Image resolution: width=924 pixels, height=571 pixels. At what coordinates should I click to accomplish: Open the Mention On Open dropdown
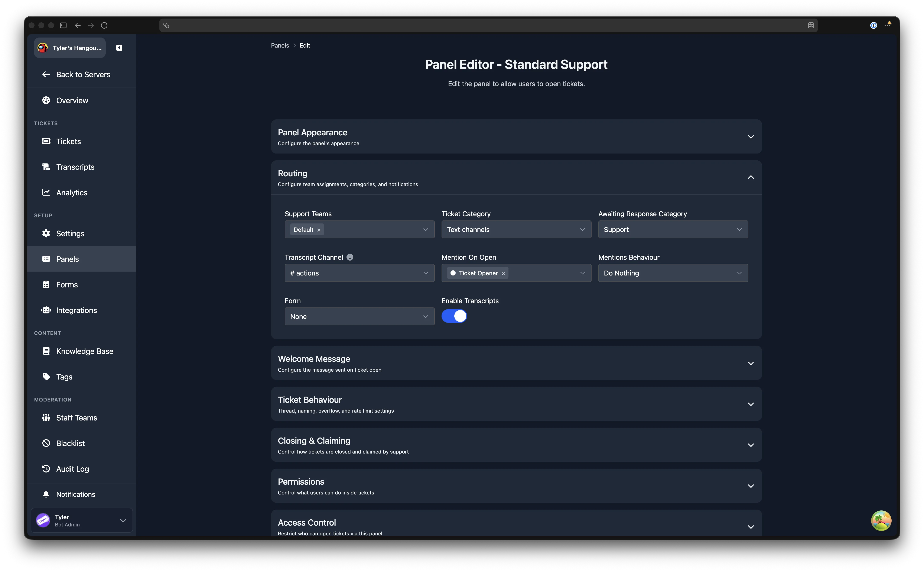click(516, 273)
